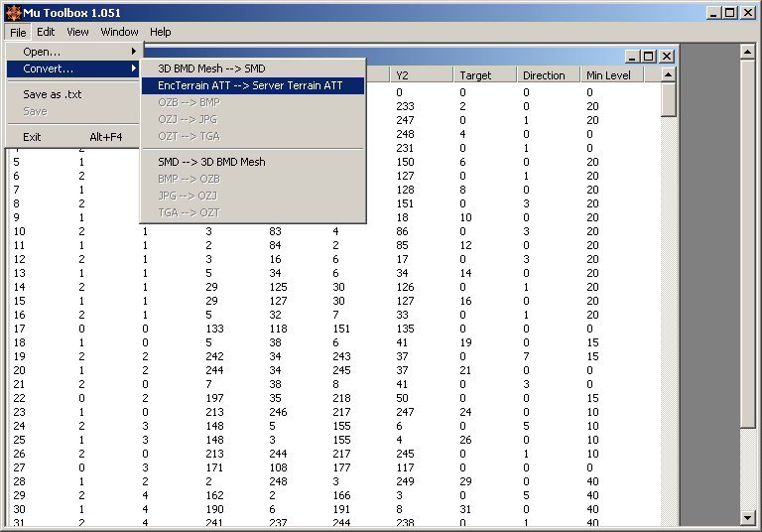Select SMD --> 3D BMD Mesh conversion

pos(253,162)
